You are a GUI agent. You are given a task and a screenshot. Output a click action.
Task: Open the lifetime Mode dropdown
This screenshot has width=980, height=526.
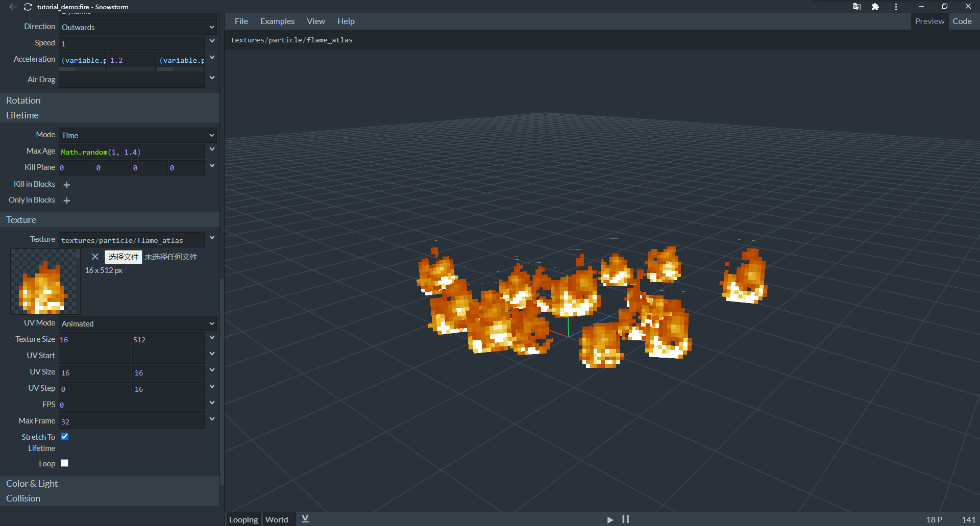(138, 135)
